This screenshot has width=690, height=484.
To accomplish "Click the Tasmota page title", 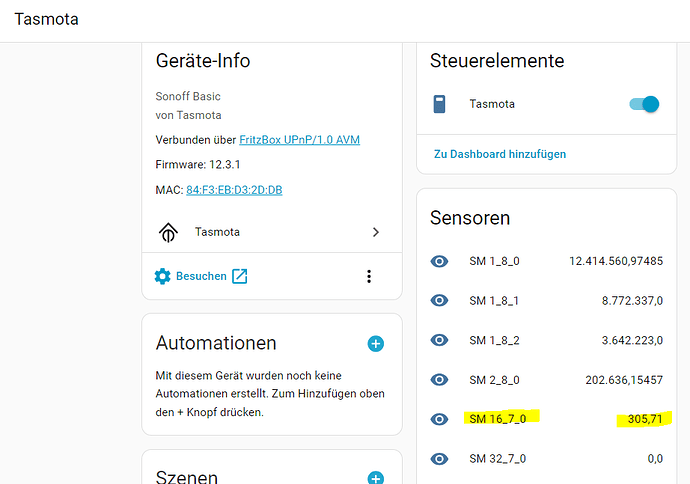I will coord(46,19).
